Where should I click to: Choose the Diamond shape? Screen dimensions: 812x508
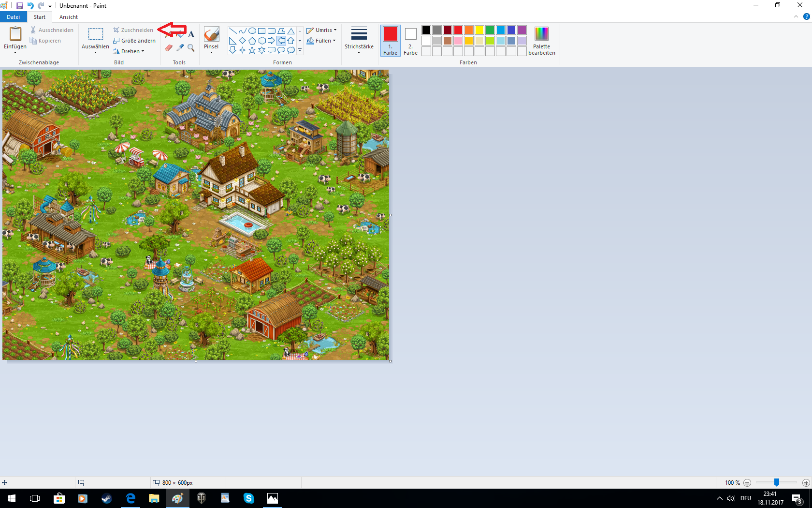[x=243, y=41]
